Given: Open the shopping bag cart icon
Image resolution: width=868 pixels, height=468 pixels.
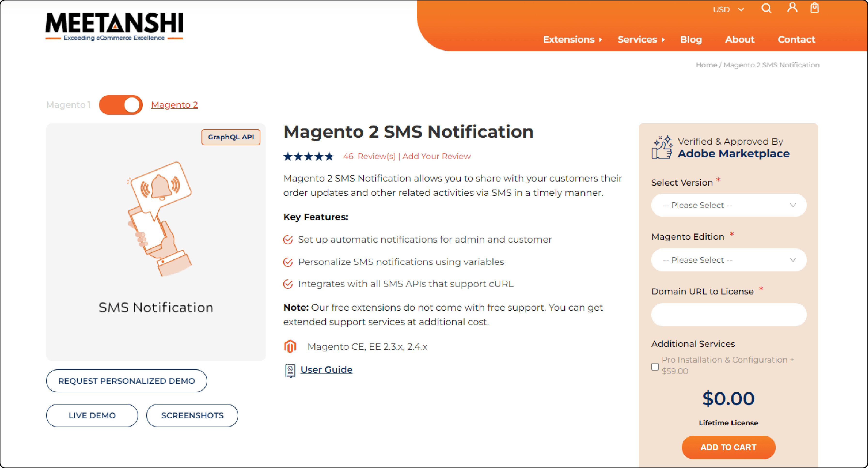Looking at the screenshot, I should tap(814, 8).
